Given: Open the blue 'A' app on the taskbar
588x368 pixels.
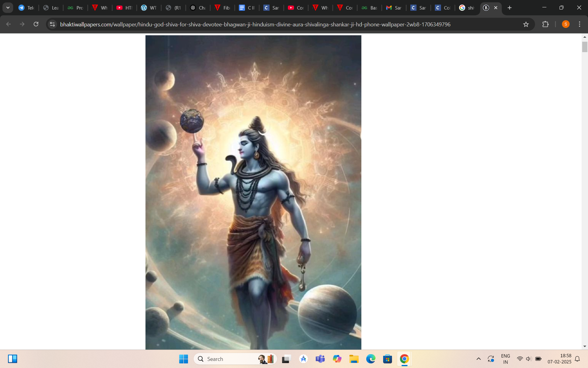Looking at the screenshot, I should coord(303,359).
